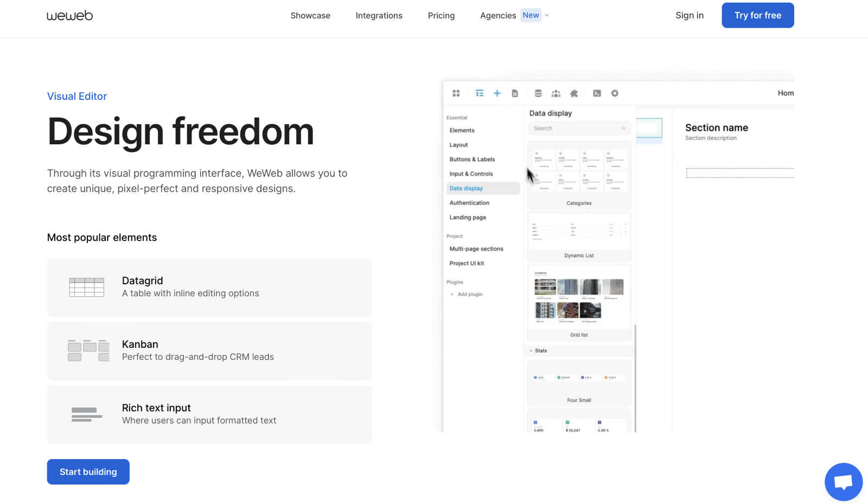Click the settings gear icon in editor toolbar
Screen dimensions: 868x503
coord(615,93)
